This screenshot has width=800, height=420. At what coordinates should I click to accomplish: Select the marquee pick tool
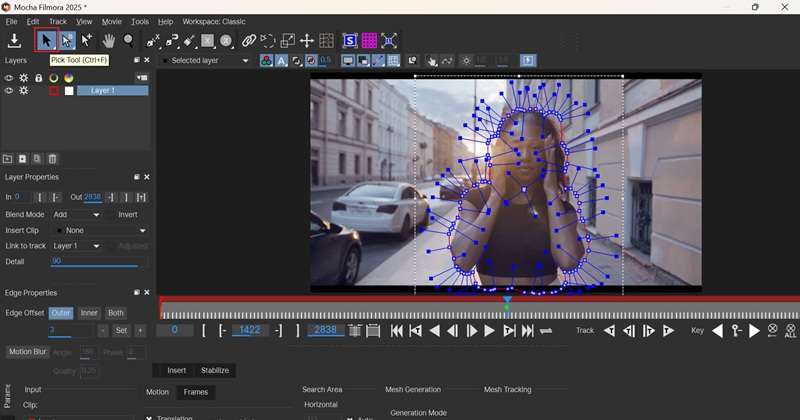pyautogui.click(x=67, y=40)
